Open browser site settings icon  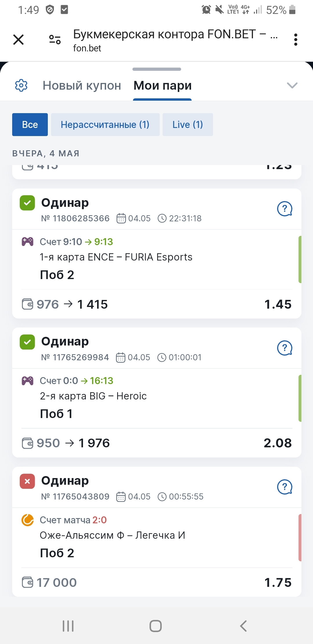[55, 39]
